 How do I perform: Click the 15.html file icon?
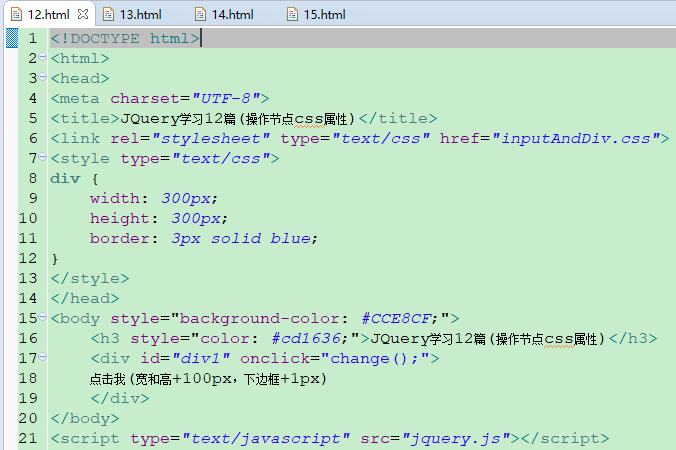pos(292,15)
